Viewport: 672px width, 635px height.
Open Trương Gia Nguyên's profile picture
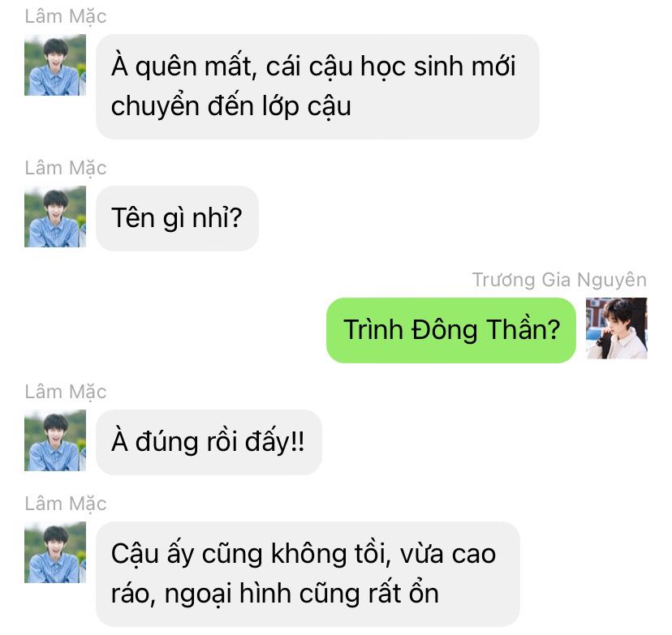617,328
